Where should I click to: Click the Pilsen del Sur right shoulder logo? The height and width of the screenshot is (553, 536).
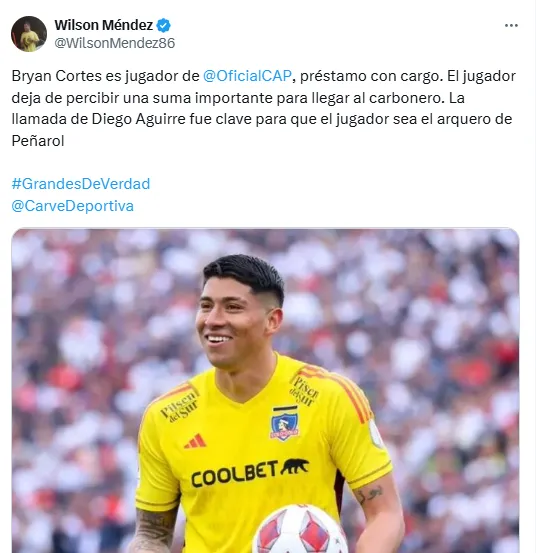point(304,391)
